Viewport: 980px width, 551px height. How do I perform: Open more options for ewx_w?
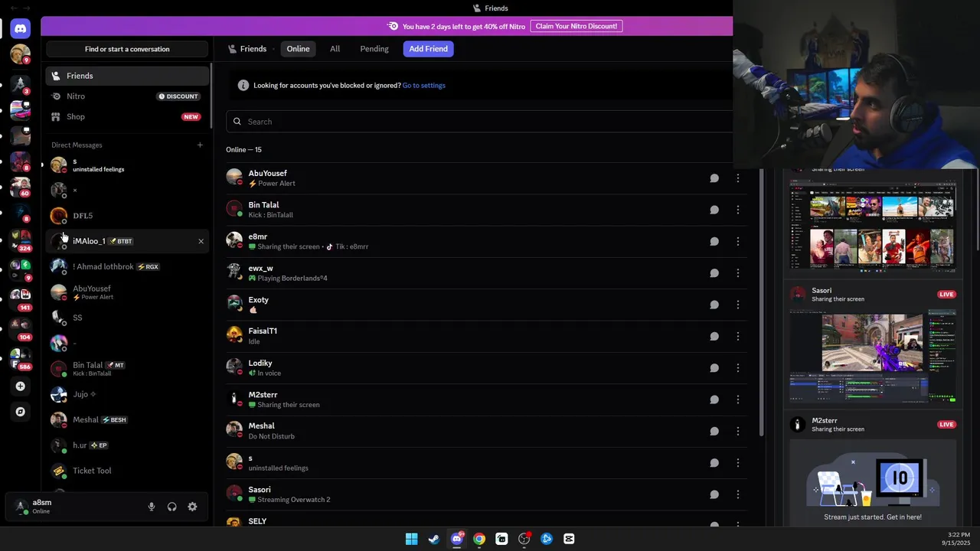pyautogui.click(x=738, y=273)
